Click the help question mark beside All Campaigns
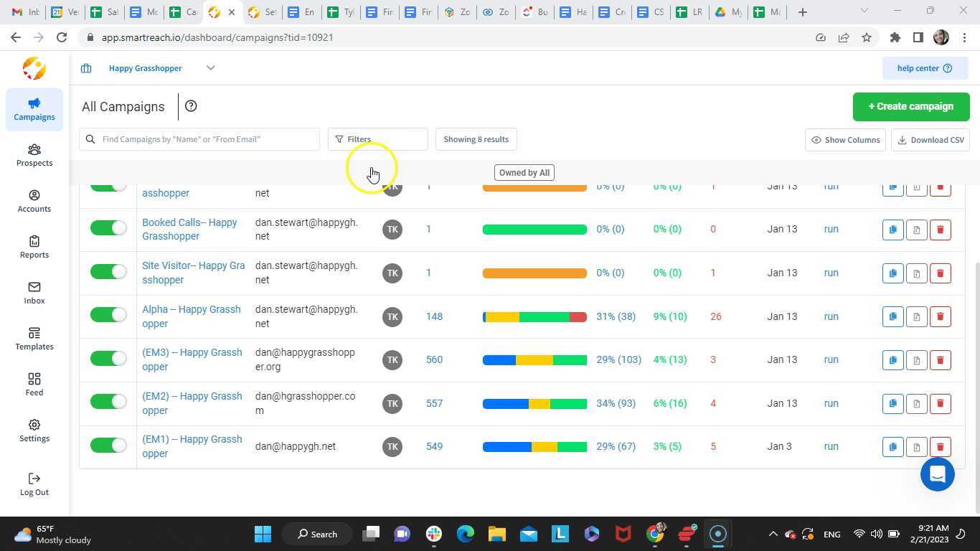Screen dimensions: 980x551 click(191, 106)
